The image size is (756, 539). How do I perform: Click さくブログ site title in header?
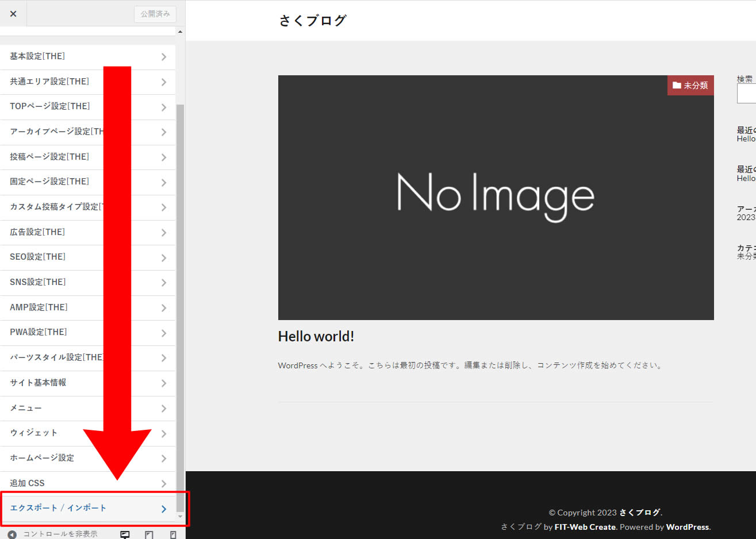[x=313, y=21]
